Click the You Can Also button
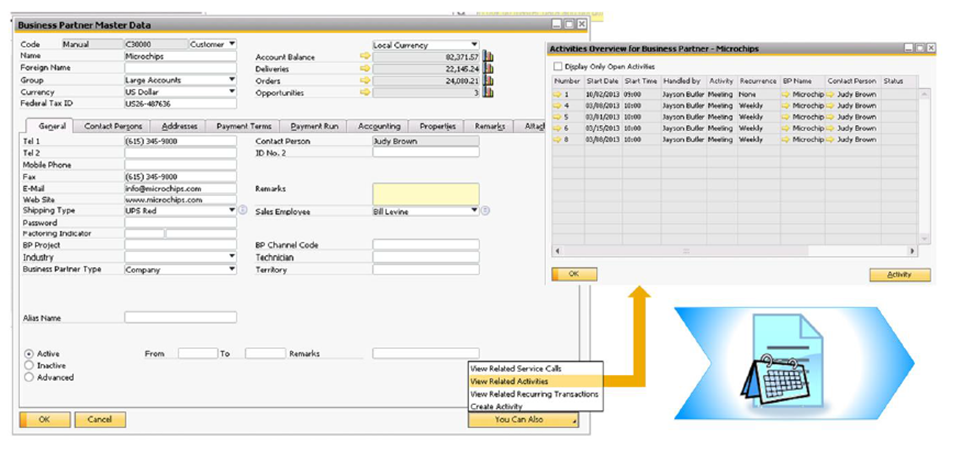Screen dimensions: 962x462 [523, 420]
